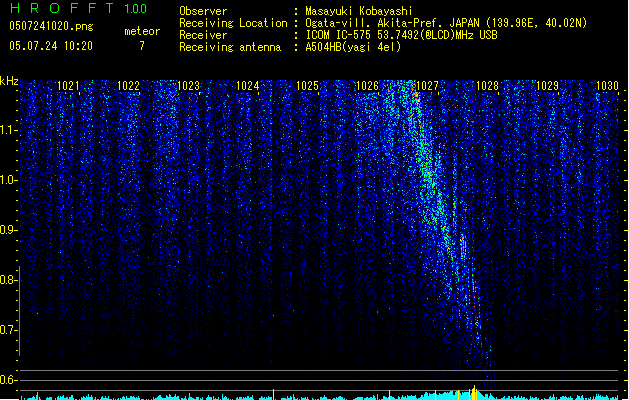Click the 'meteor' count label
Viewport: 629px width, 400px height.
click(x=142, y=31)
